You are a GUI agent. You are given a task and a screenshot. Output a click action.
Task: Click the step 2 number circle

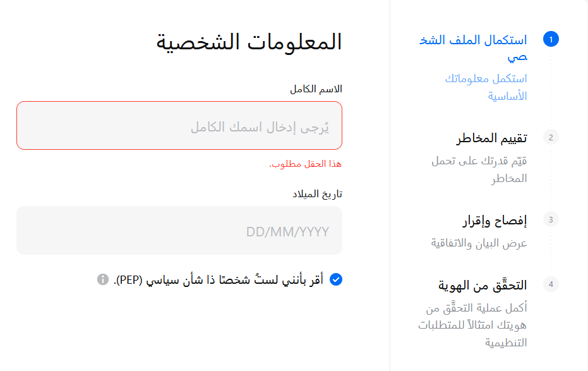click(551, 137)
